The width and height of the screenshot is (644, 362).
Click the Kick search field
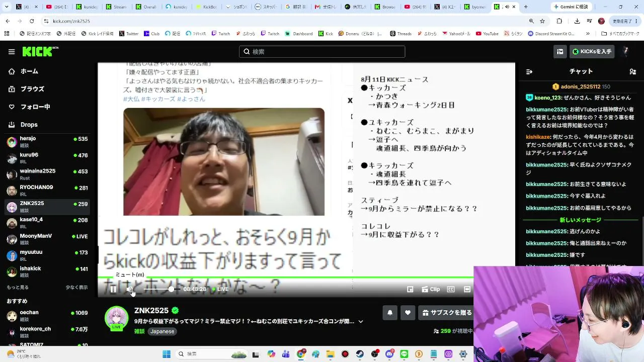(x=322, y=52)
